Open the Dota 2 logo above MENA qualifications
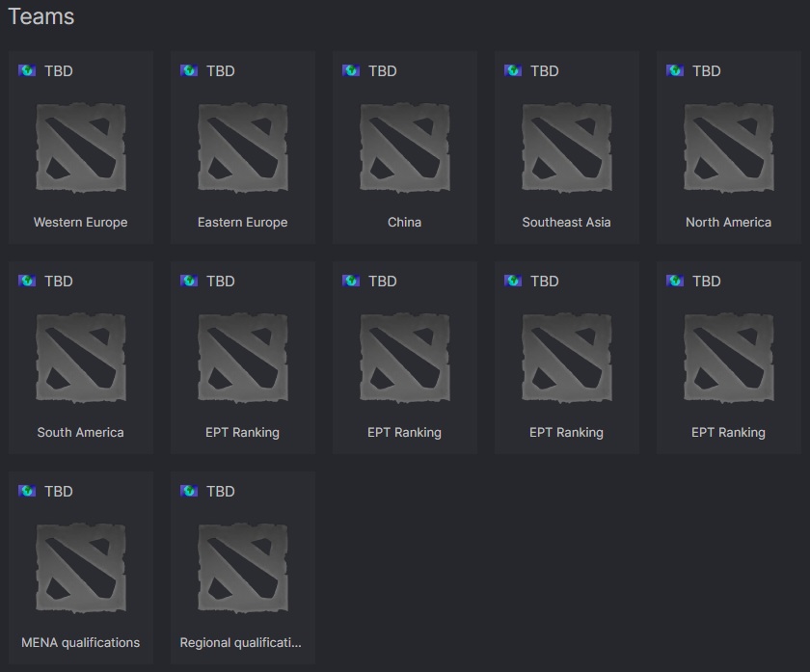 pos(81,568)
